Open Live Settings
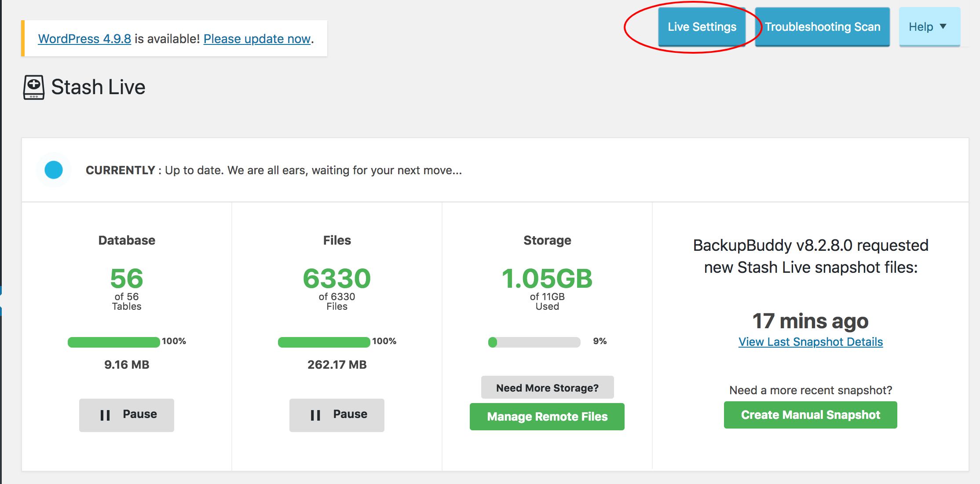980x484 pixels. [x=702, y=27]
